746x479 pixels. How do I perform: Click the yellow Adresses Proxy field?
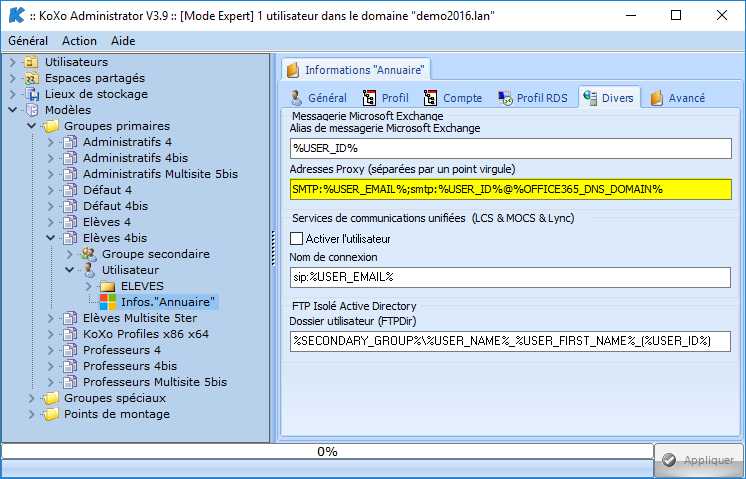tap(510, 189)
